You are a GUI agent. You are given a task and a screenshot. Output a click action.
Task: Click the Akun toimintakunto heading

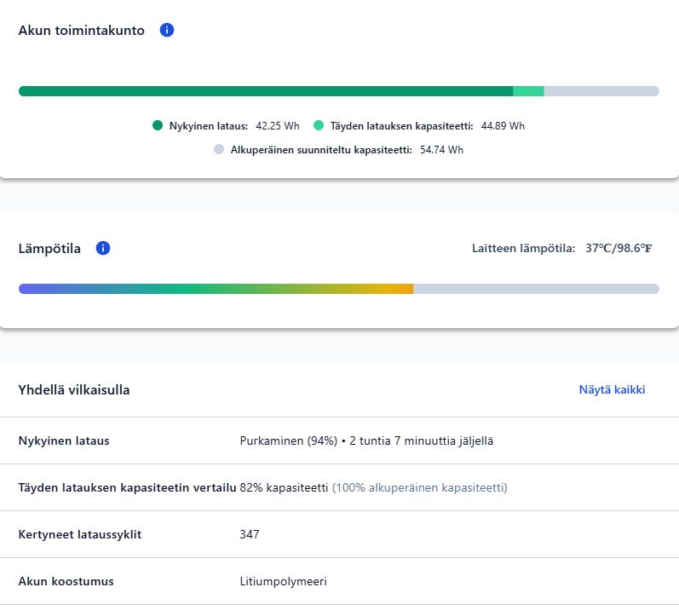82,31
